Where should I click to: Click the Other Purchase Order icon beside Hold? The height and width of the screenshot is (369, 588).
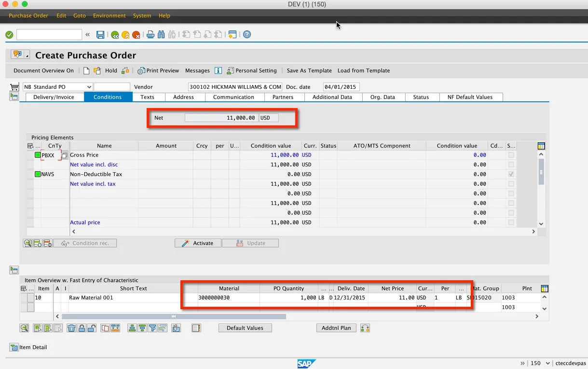[97, 70]
